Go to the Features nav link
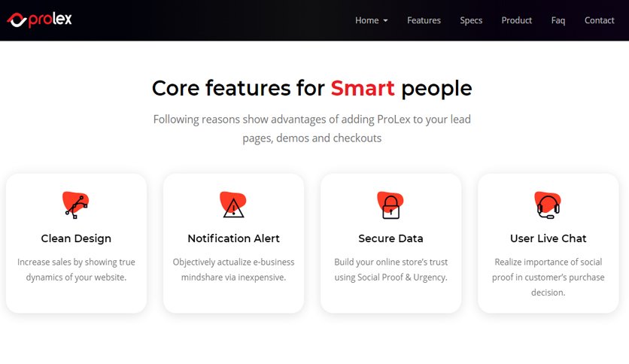The width and height of the screenshot is (629, 364). pyautogui.click(x=424, y=20)
